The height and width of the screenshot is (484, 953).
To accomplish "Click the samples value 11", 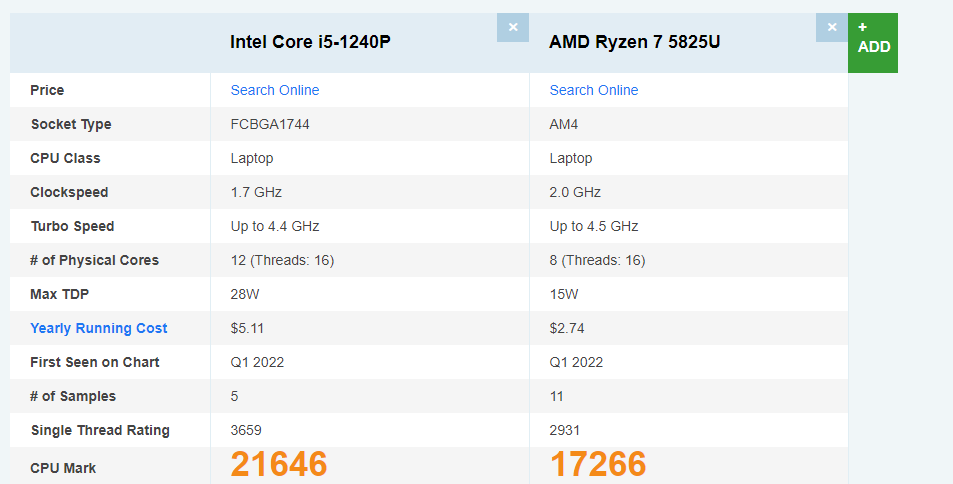I will click(556, 396).
